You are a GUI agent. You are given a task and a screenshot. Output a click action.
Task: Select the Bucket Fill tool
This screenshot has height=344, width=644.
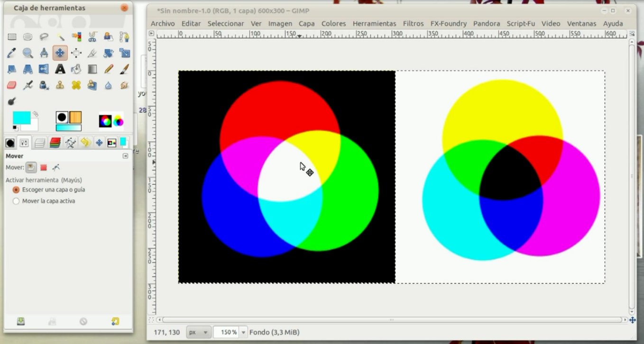(x=76, y=69)
